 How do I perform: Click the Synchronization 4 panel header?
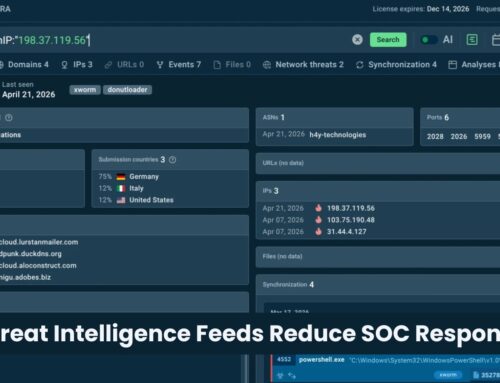coord(378,285)
